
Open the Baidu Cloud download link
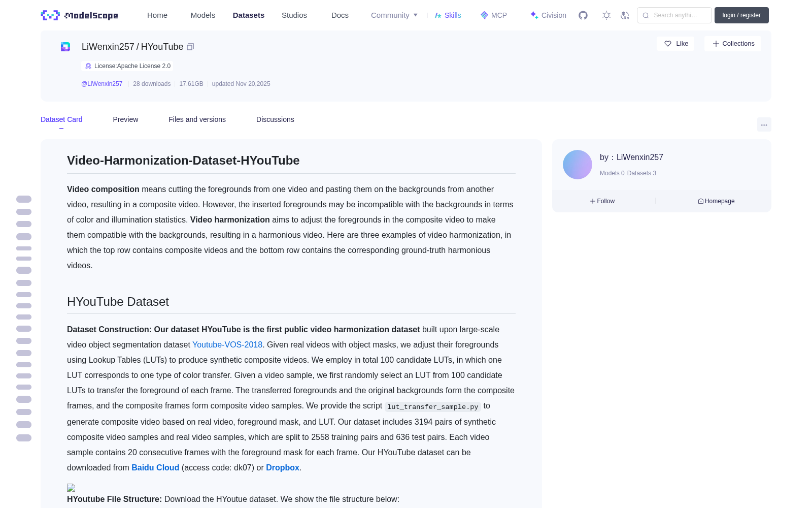(x=155, y=467)
